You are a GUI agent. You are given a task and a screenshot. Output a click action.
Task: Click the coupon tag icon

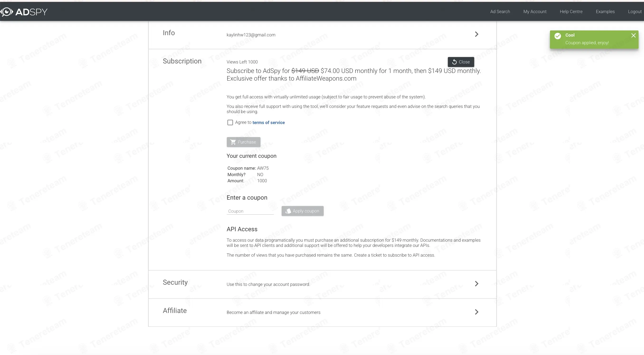288,211
